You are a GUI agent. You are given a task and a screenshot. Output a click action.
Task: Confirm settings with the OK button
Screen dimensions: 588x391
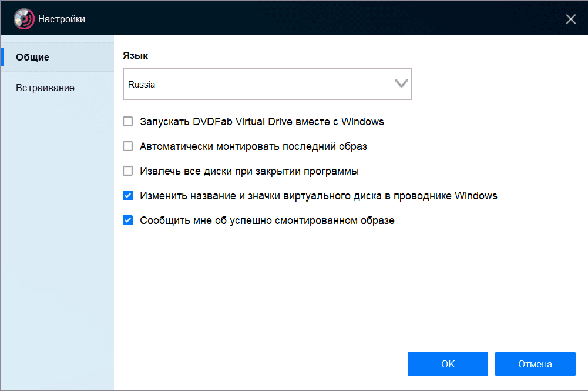pyautogui.click(x=448, y=364)
